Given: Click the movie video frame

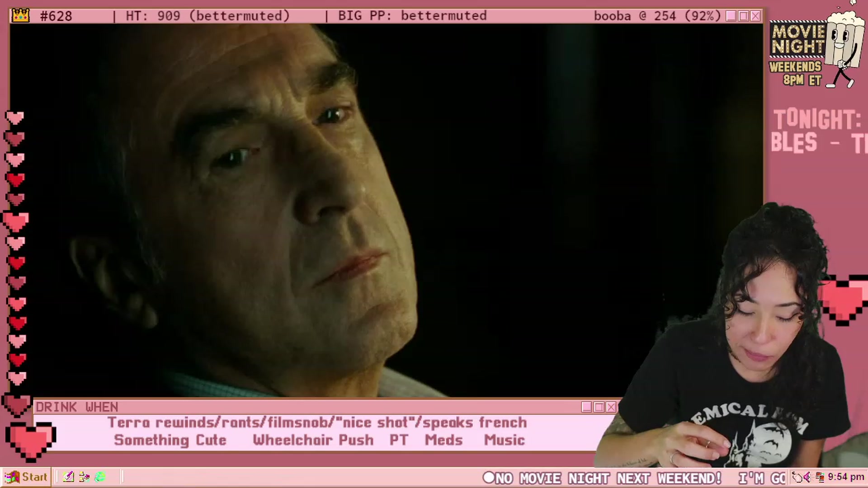Looking at the screenshot, I should click(387, 211).
